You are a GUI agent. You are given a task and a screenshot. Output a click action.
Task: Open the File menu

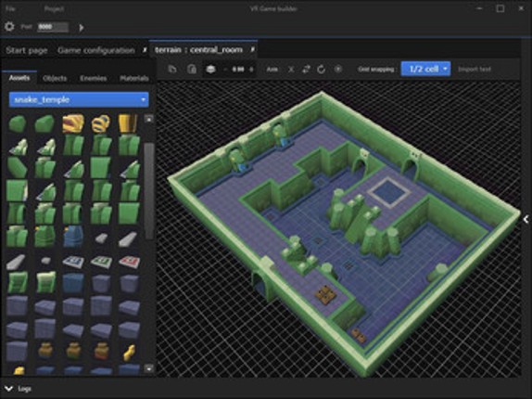tap(10, 8)
